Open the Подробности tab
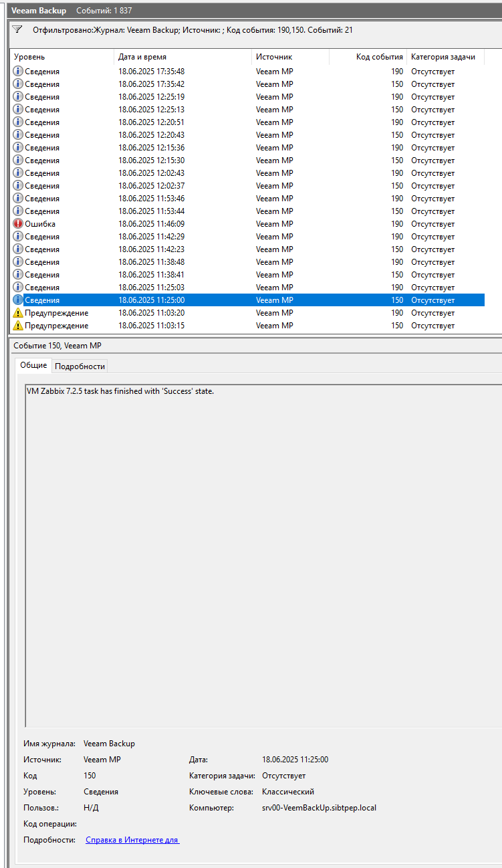 [x=80, y=366]
